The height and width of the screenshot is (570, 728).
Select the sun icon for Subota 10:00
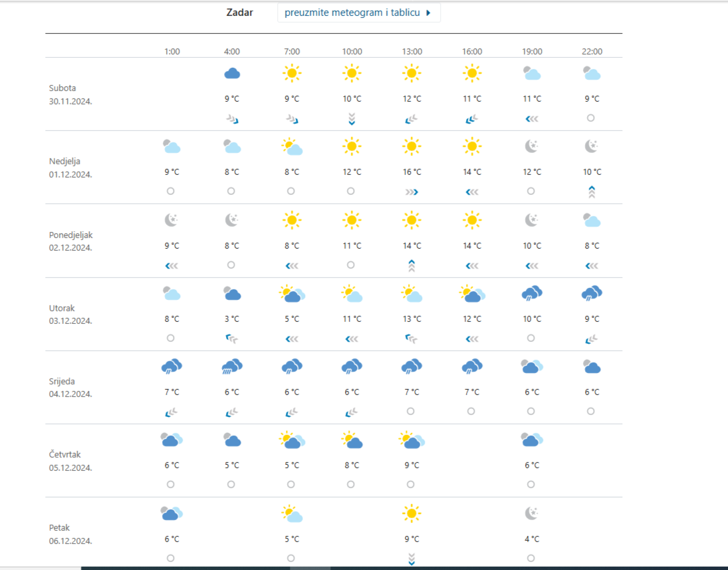[352, 73]
